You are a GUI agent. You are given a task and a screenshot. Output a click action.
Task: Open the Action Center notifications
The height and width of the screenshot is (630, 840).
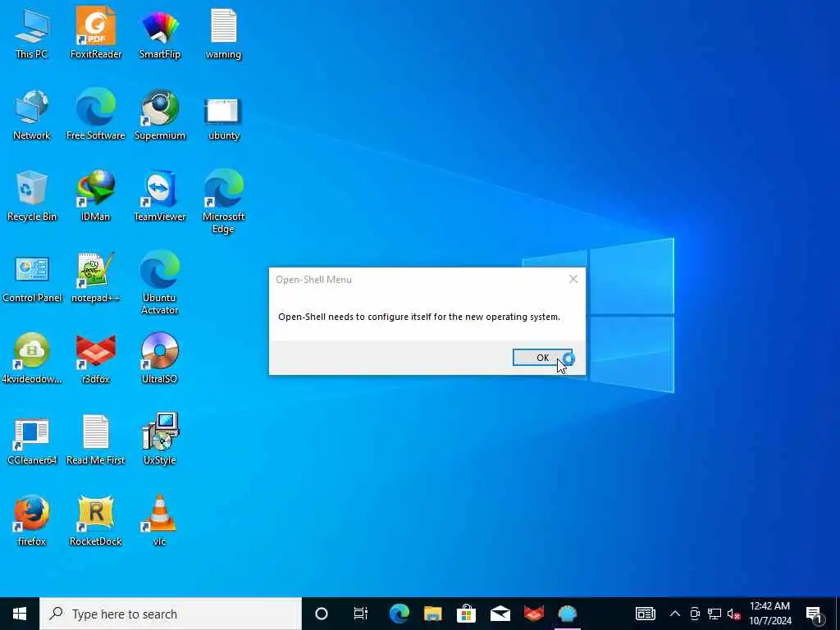tap(815, 614)
